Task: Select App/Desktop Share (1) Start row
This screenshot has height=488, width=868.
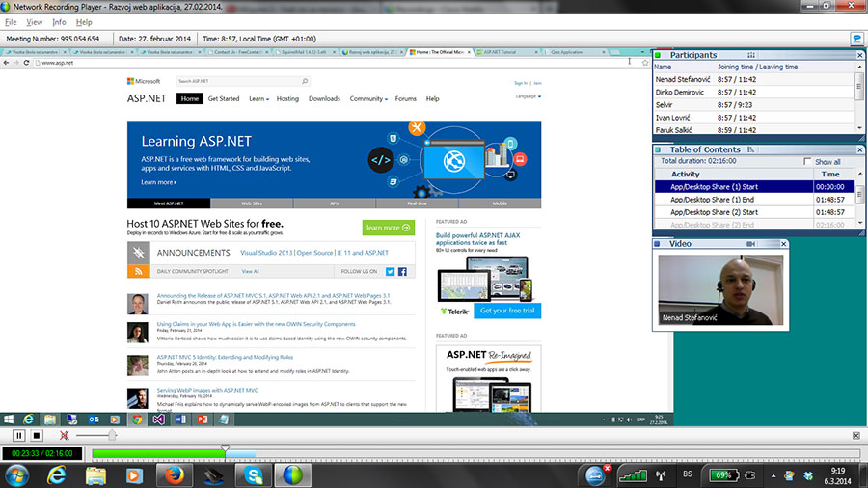Action: pos(754,187)
